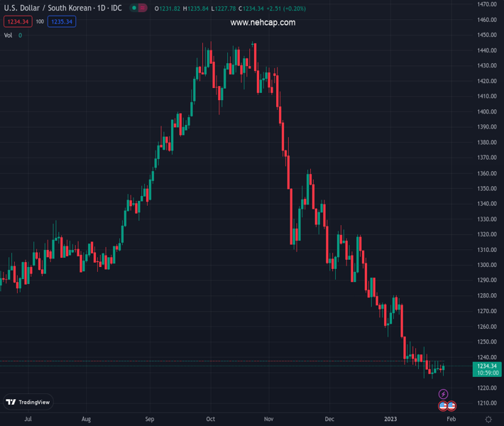This screenshot has width=504, height=426.
Task: Click the purple lightning bolt event icon
Action: tap(444, 394)
